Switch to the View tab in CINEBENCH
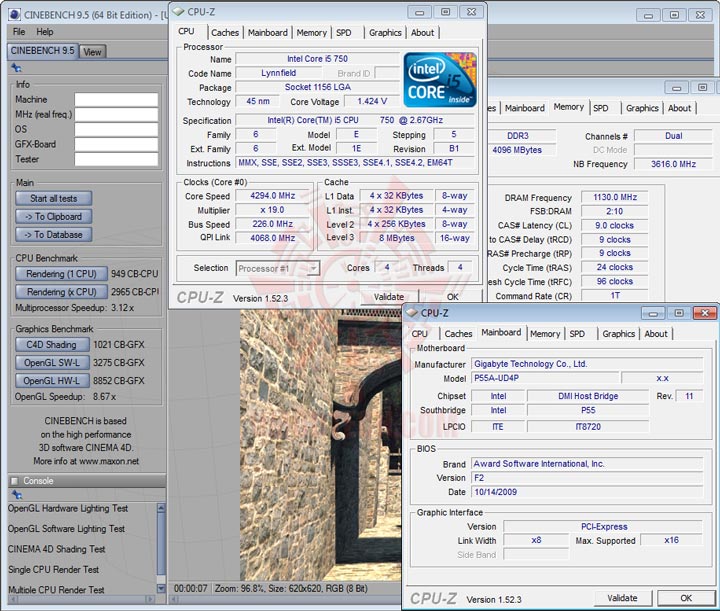Image resolution: width=720 pixels, height=611 pixels. 93,52
